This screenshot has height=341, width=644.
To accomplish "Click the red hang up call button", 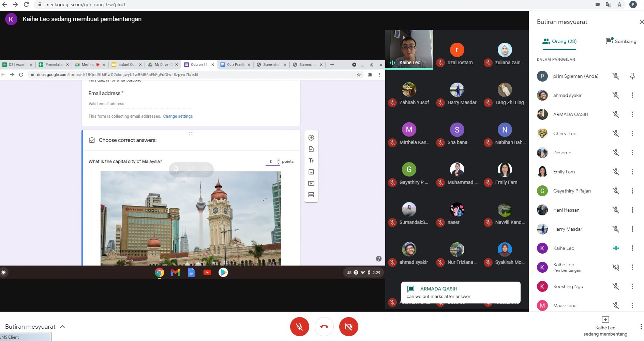I will [x=324, y=327].
